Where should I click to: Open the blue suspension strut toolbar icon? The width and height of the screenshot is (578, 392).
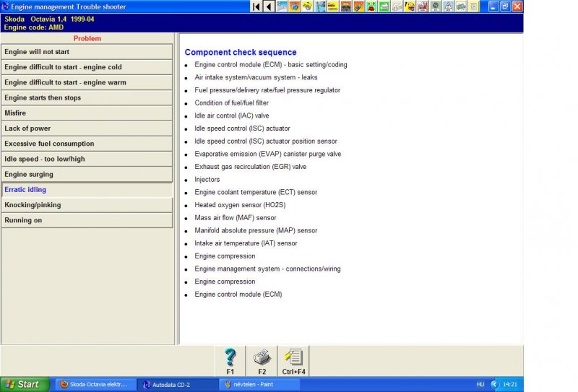coord(320,6)
